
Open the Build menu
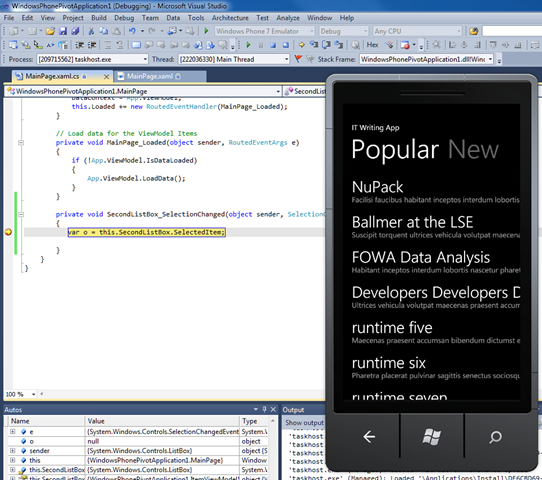99,18
